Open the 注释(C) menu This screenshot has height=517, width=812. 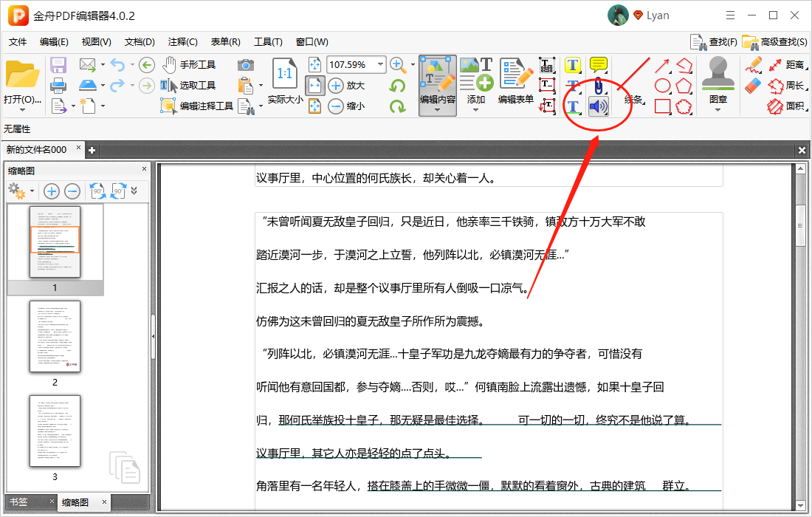pyautogui.click(x=183, y=42)
